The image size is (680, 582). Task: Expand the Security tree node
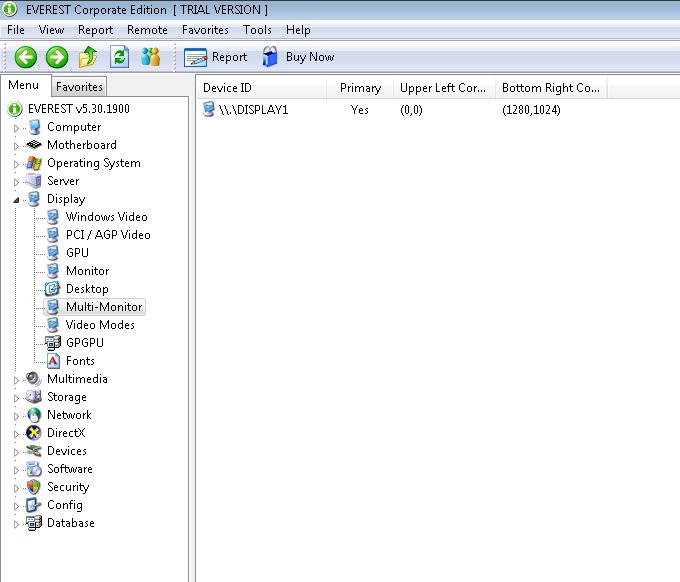16,488
